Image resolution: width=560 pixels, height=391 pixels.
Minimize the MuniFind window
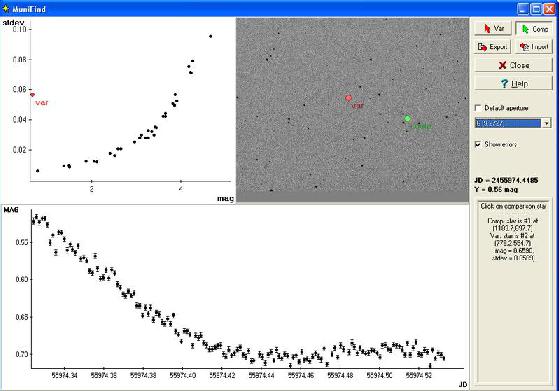tap(523, 9)
